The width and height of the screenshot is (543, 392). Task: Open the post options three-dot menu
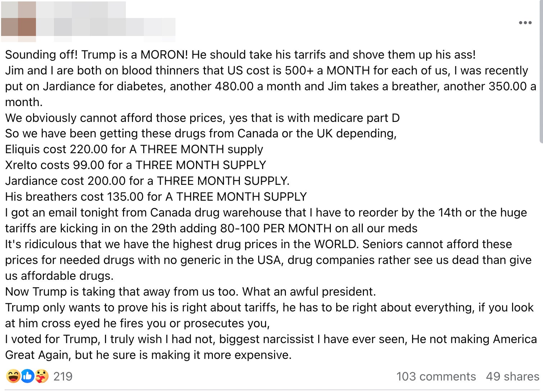pos(525,23)
